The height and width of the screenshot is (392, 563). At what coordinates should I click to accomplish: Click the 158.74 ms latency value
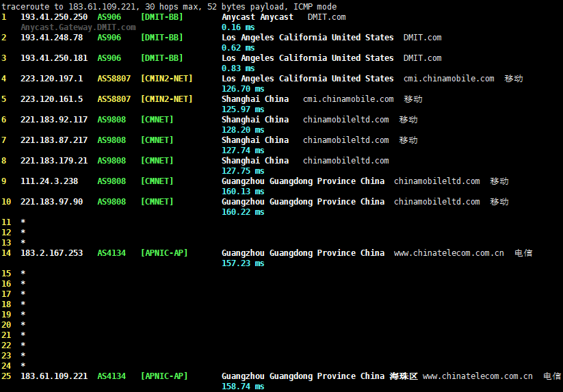coord(243,387)
